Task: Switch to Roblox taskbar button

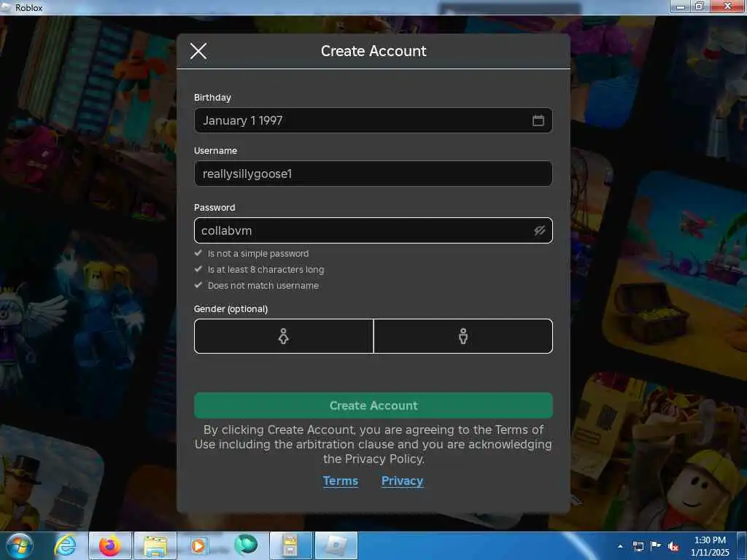Action: pyautogui.click(x=336, y=545)
